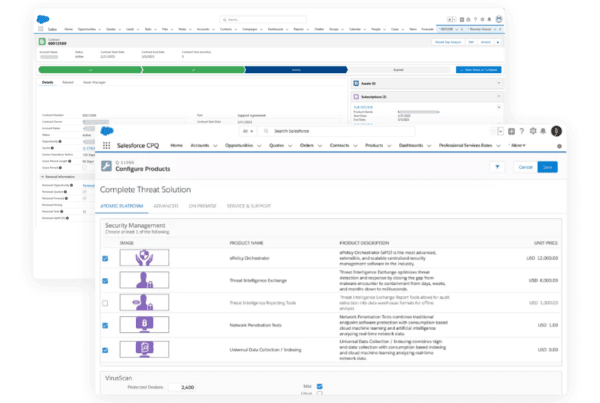
Task: Click the Amend button on the Contract
Action: (x=486, y=42)
